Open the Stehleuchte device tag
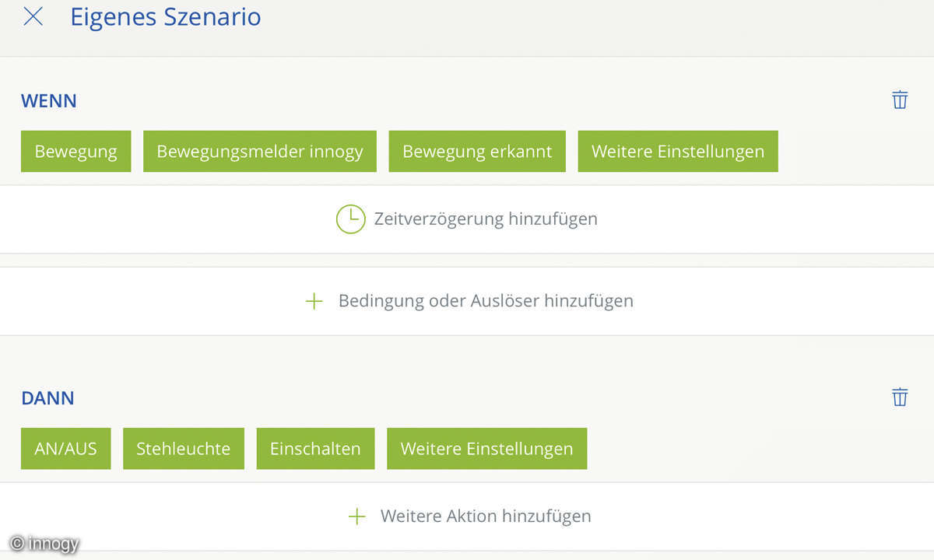The image size is (934, 560). (x=184, y=449)
